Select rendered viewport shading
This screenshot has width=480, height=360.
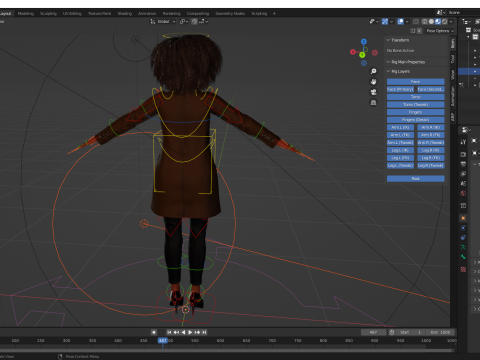(444, 21)
